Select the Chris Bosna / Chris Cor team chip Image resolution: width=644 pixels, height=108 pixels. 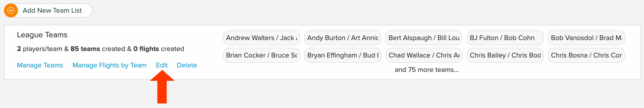(x=586, y=55)
